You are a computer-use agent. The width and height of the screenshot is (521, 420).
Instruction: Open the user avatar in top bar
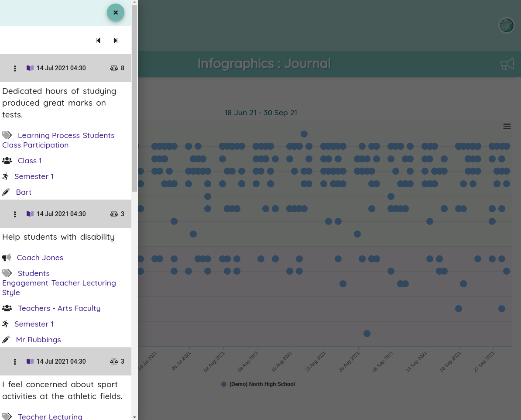point(506,25)
